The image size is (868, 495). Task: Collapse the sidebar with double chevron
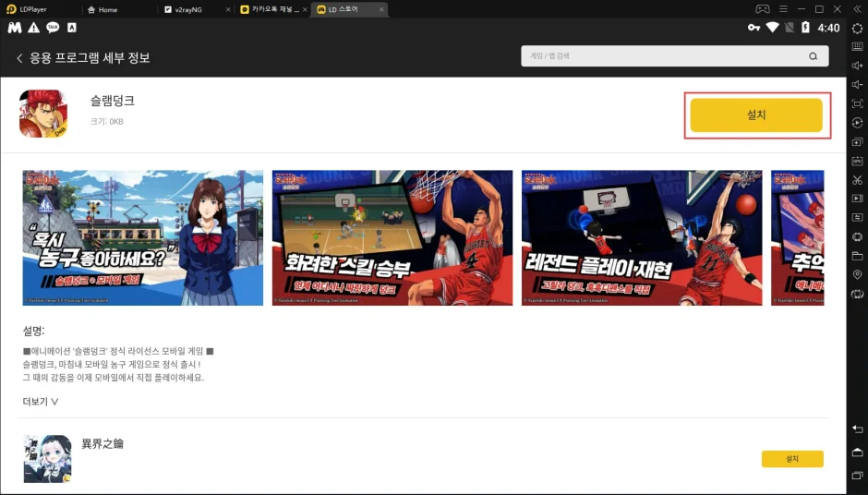point(857,9)
